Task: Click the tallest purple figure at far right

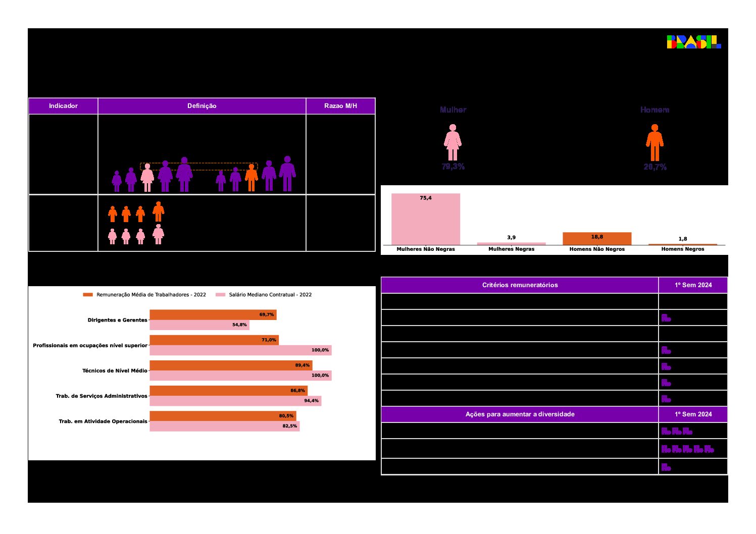Action: [287, 174]
